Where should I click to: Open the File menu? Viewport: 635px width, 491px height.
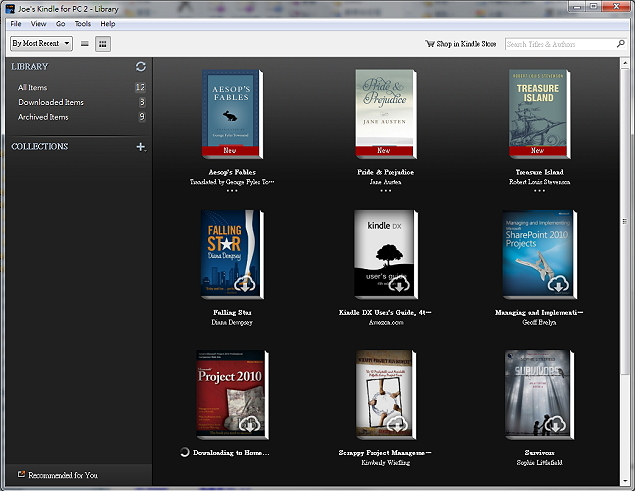pyautogui.click(x=16, y=23)
